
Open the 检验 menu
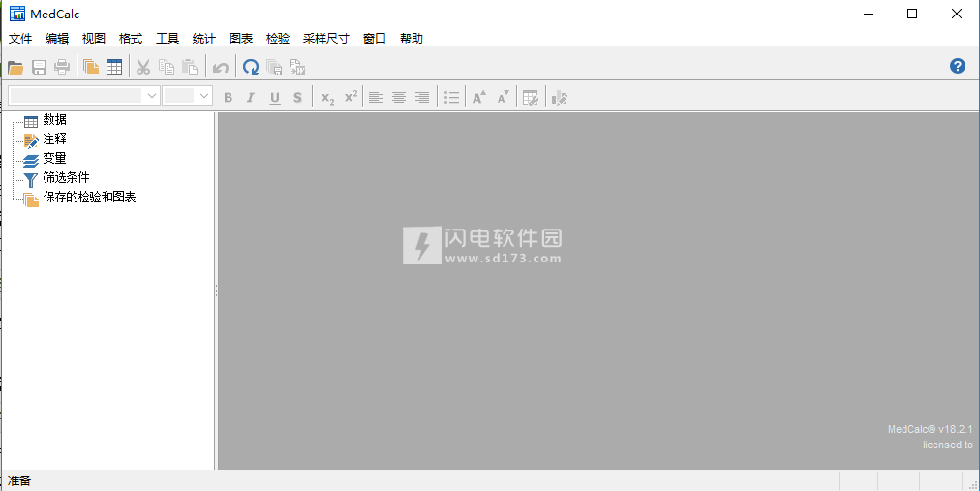tap(278, 38)
